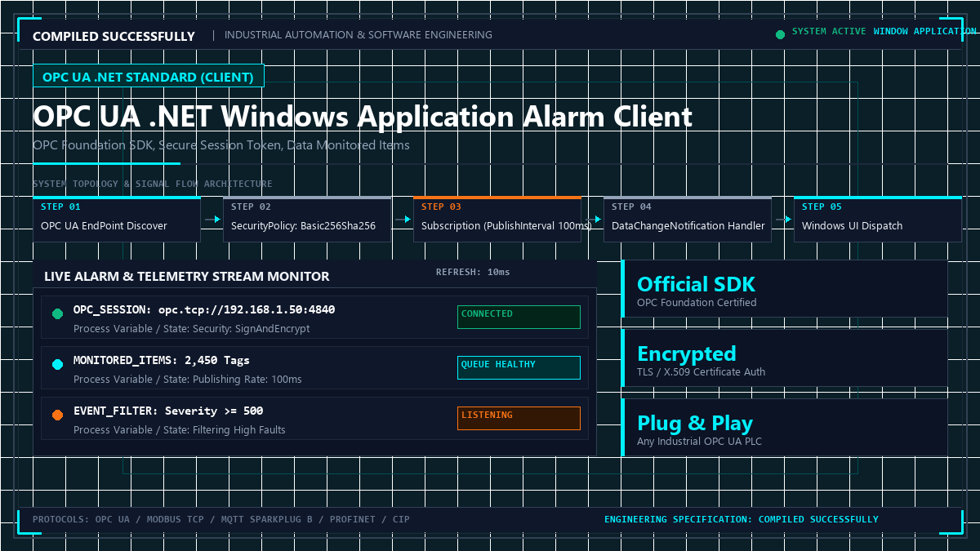Click the Filtering High Faults state line

[180, 430]
